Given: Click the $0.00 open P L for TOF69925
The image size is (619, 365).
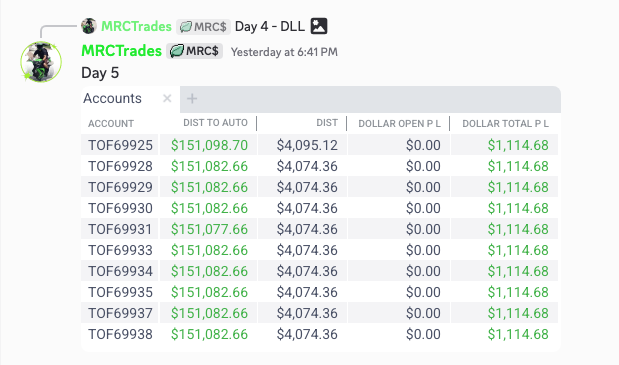Looking at the screenshot, I should tap(423, 145).
